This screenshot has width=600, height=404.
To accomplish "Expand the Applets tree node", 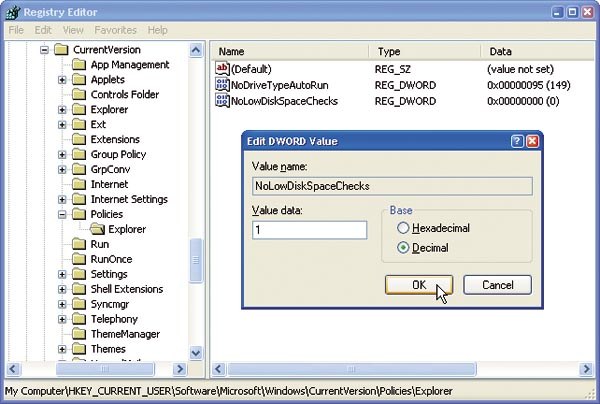I will (x=62, y=80).
